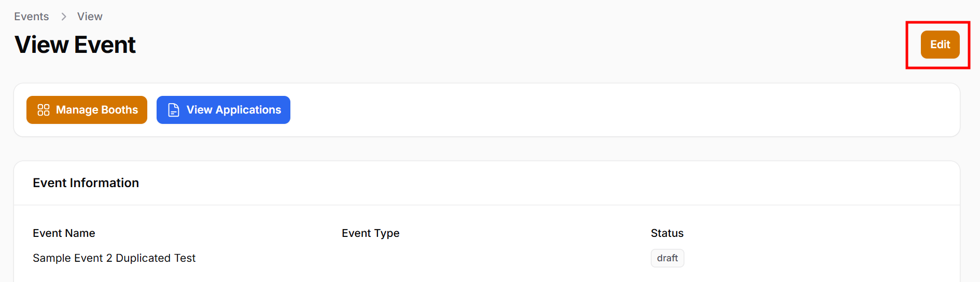Viewport: 980px width, 282px height.
Task: Click the Event Information section title
Action: [x=86, y=183]
